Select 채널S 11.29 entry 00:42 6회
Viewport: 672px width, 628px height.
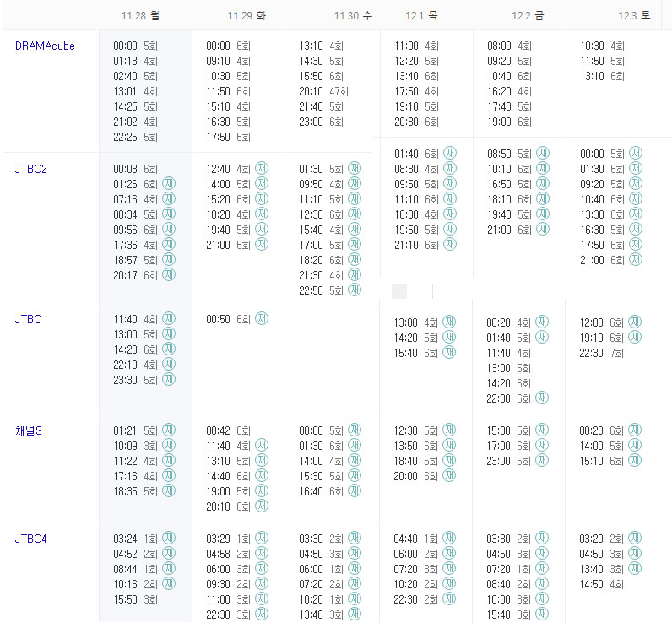(229, 431)
